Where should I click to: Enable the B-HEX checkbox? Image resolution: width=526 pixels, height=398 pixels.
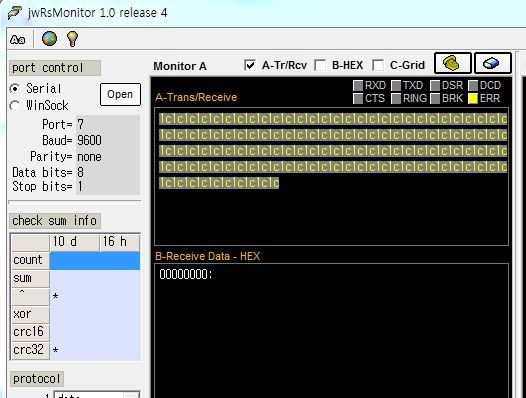tap(320, 65)
